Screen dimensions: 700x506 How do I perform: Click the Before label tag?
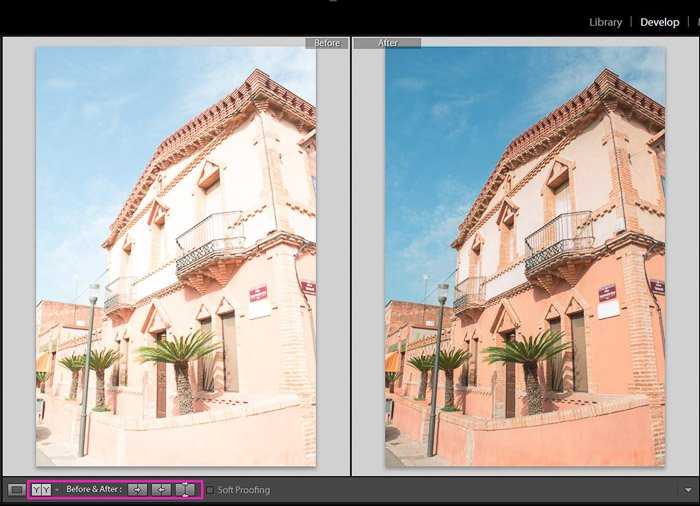pos(327,43)
